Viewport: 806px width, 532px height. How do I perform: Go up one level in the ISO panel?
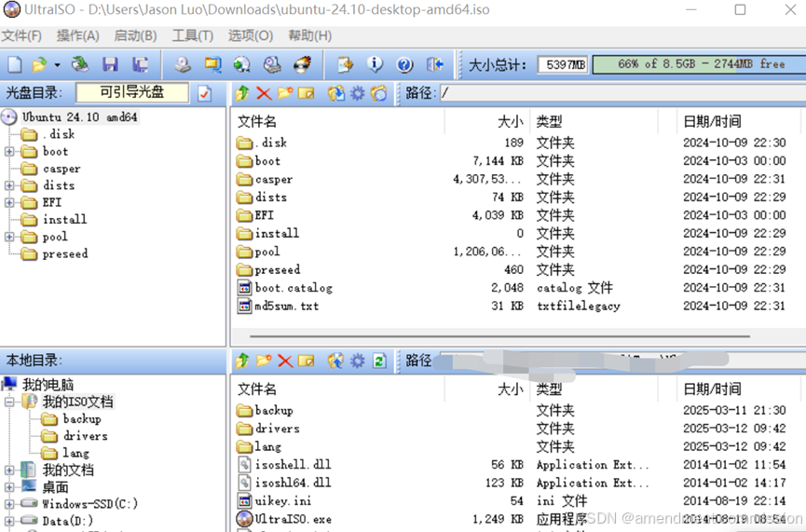tap(242, 93)
